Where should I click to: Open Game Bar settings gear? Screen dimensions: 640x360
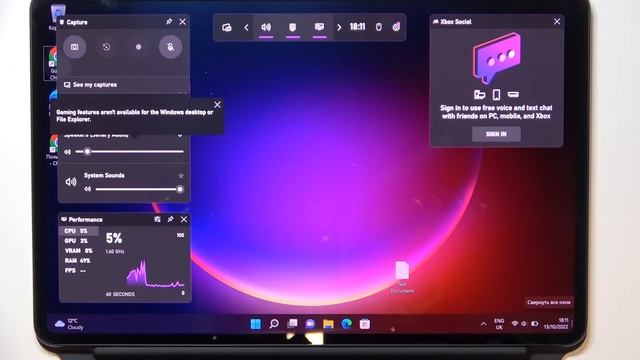396,27
